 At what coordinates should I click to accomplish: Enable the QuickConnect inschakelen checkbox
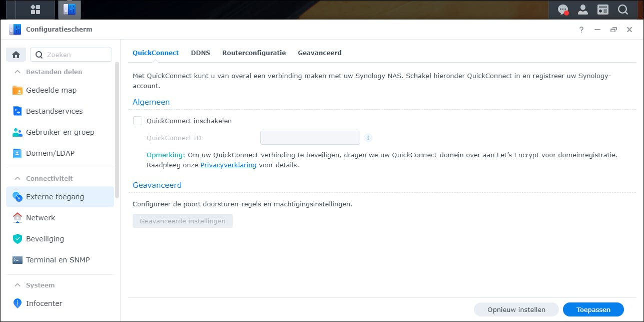[138, 121]
